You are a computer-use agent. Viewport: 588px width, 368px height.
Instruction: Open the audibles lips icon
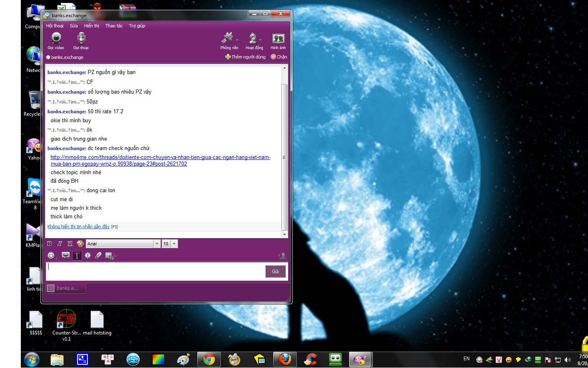coord(65,256)
